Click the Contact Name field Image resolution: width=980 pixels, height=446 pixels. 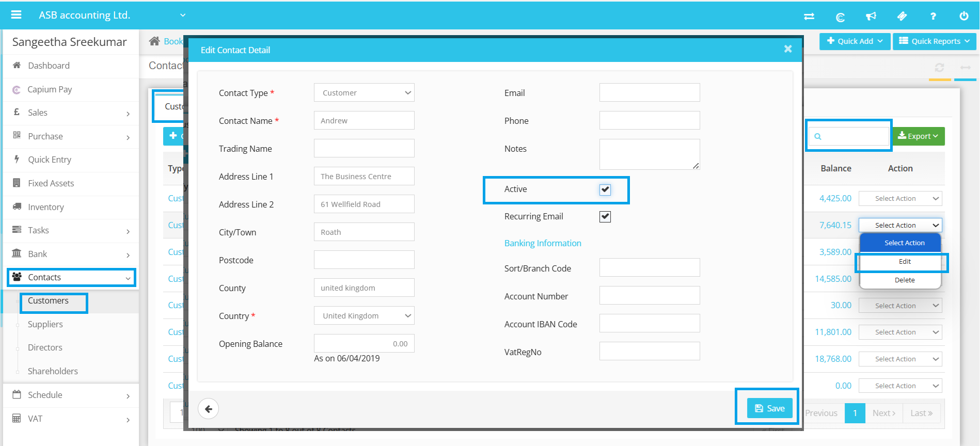pyautogui.click(x=364, y=121)
